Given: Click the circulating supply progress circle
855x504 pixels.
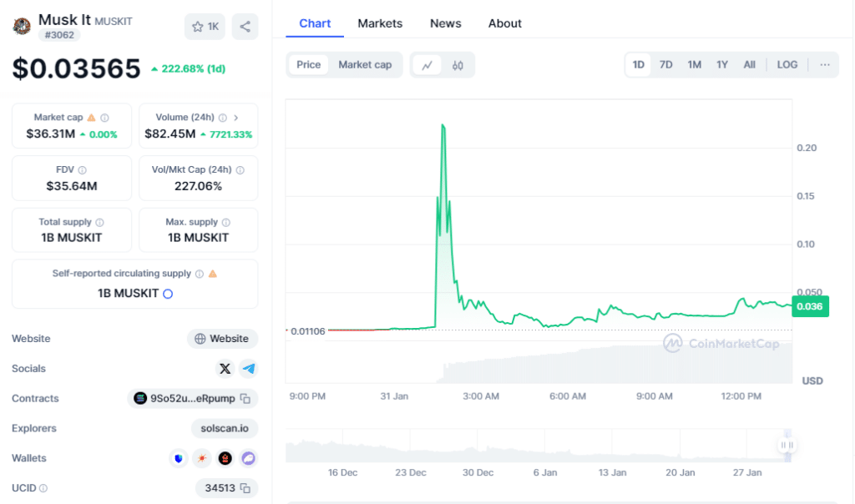Looking at the screenshot, I should pyautogui.click(x=168, y=294).
